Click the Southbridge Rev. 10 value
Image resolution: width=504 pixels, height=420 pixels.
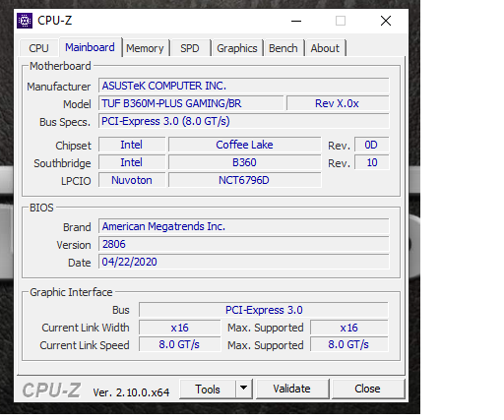[371, 162]
